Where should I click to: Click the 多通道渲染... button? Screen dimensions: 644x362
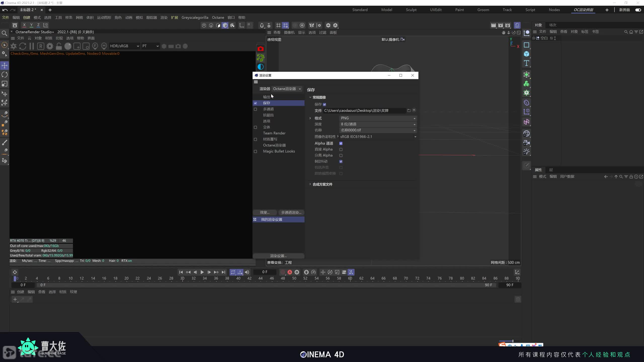coord(291,212)
